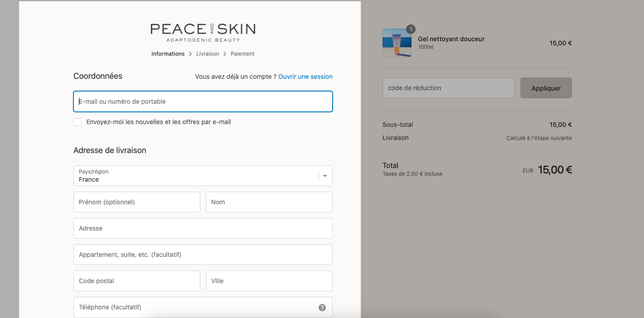Focus the E-mail ou numéro de portable field
The height and width of the screenshot is (318, 644).
(x=203, y=101)
